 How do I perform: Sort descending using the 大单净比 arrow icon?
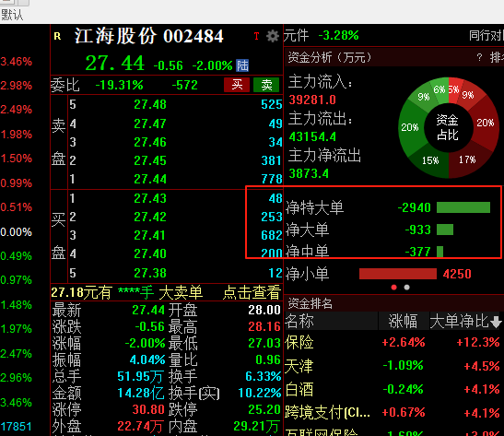click(x=496, y=322)
